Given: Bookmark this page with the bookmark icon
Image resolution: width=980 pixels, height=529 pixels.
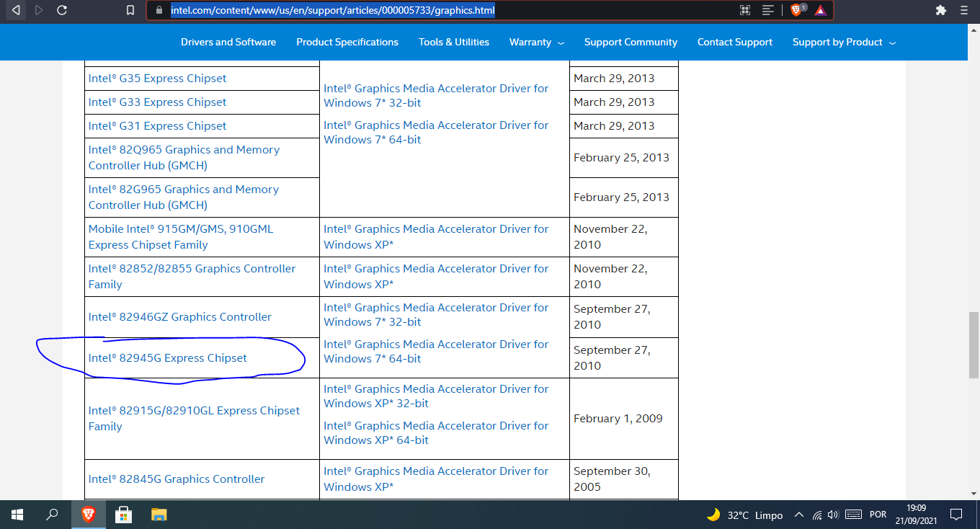Looking at the screenshot, I should [x=130, y=10].
